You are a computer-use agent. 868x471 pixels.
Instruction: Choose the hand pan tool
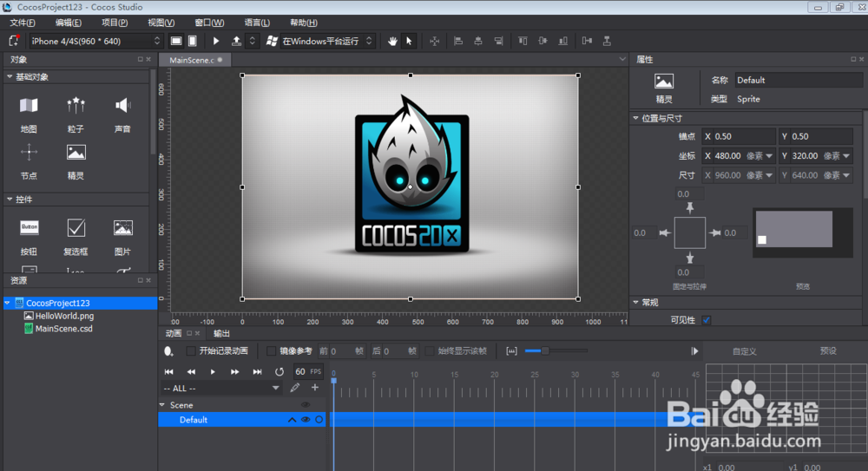(x=392, y=41)
